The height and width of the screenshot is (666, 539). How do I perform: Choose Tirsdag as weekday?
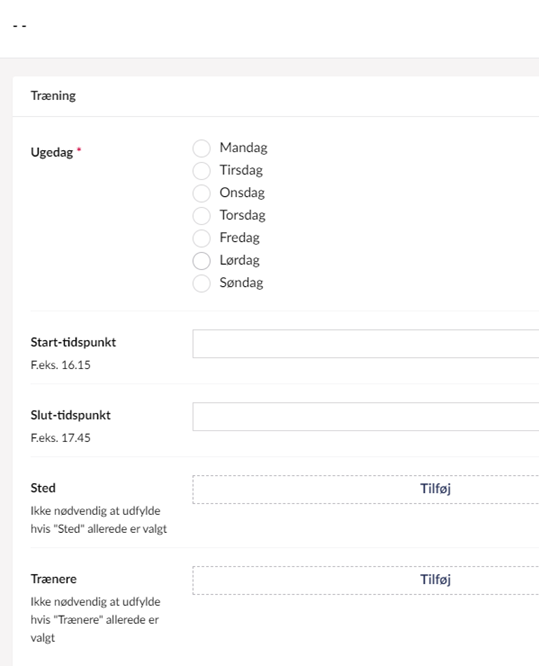(x=201, y=171)
